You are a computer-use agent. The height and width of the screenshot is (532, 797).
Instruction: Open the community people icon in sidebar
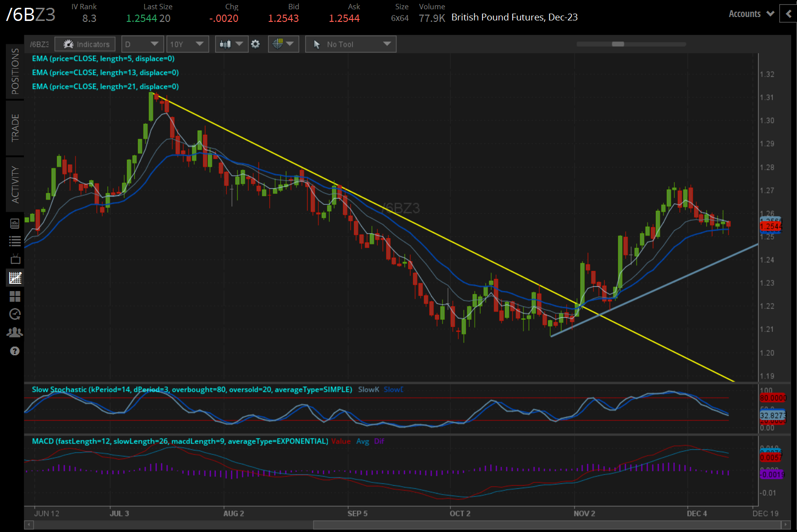point(15,332)
